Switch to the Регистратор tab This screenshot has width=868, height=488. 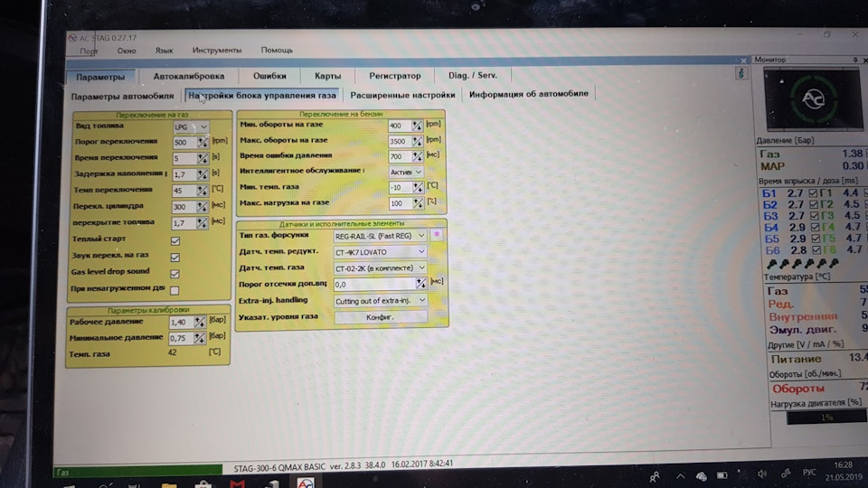point(395,75)
